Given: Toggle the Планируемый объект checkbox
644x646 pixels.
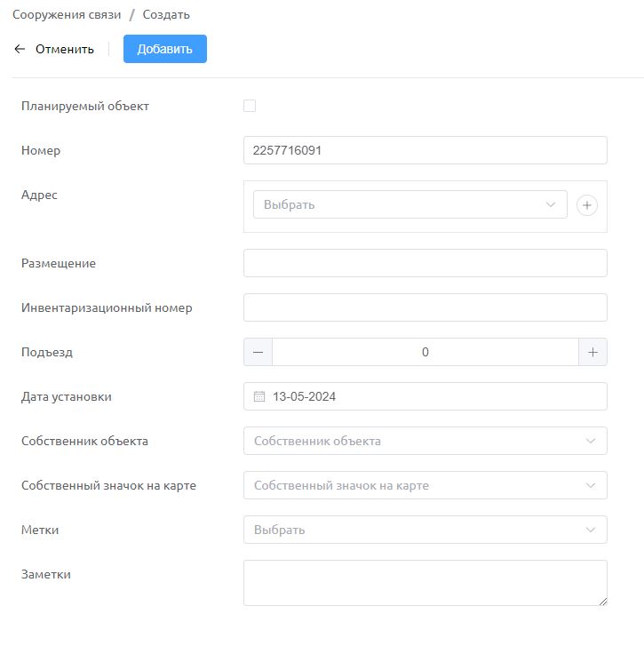Looking at the screenshot, I should (x=250, y=106).
